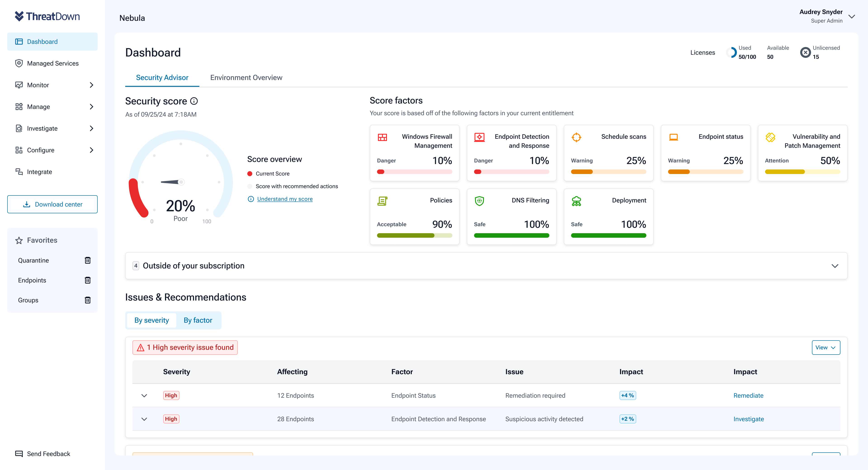The image size is (868, 470).
Task: Select the DNS Filtering shield icon
Action: [480, 201]
